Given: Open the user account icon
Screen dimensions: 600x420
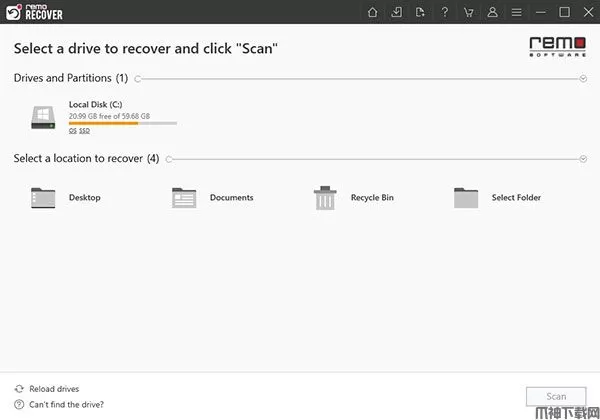Looking at the screenshot, I should (x=492, y=12).
